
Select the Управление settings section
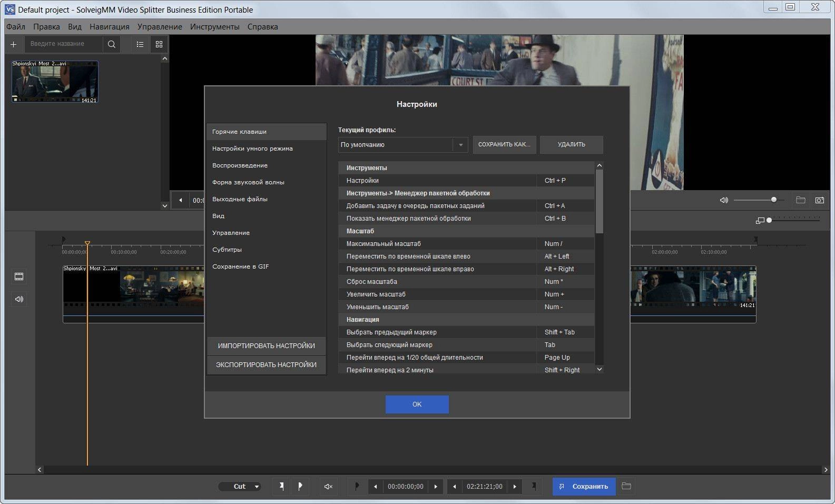(267, 233)
